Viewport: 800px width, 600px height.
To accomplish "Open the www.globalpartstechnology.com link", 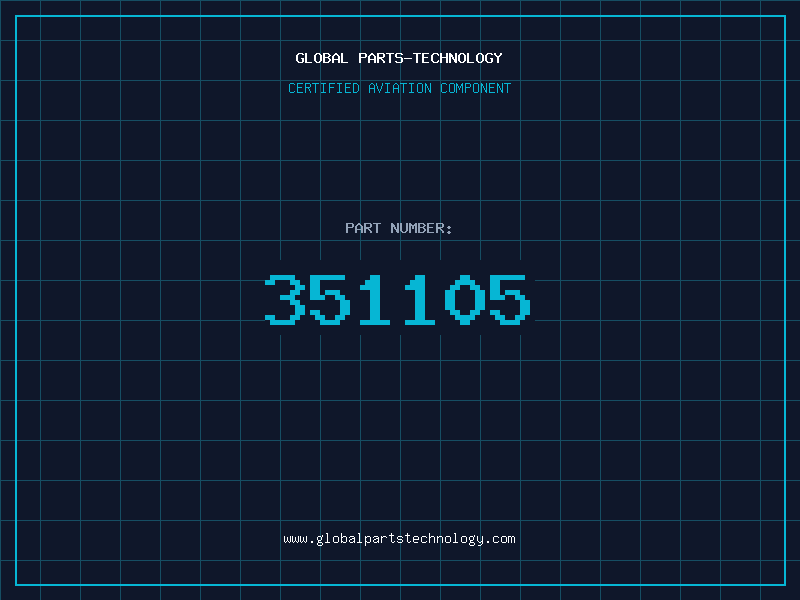I will coord(399,539).
